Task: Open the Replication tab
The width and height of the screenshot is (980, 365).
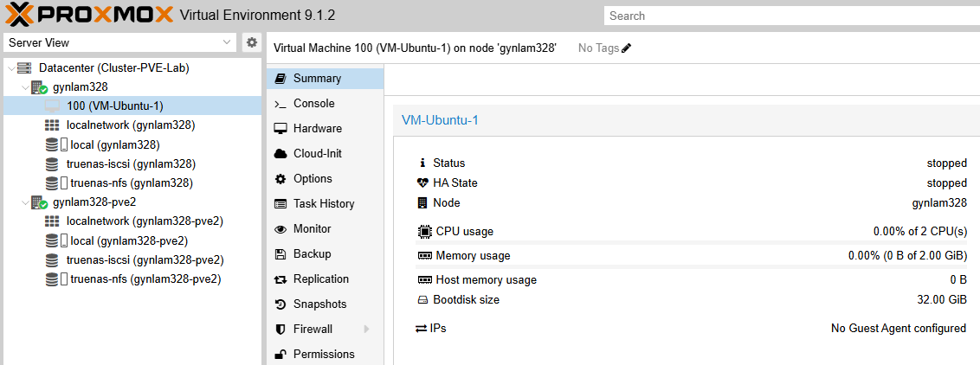Action: click(x=325, y=279)
